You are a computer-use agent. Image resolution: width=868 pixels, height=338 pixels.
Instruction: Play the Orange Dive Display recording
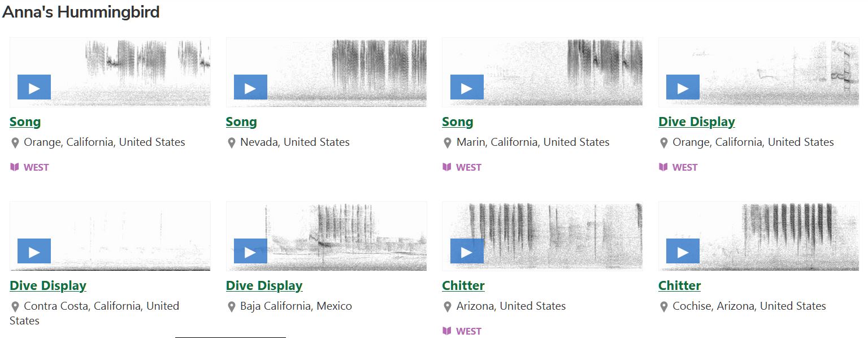point(682,87)
